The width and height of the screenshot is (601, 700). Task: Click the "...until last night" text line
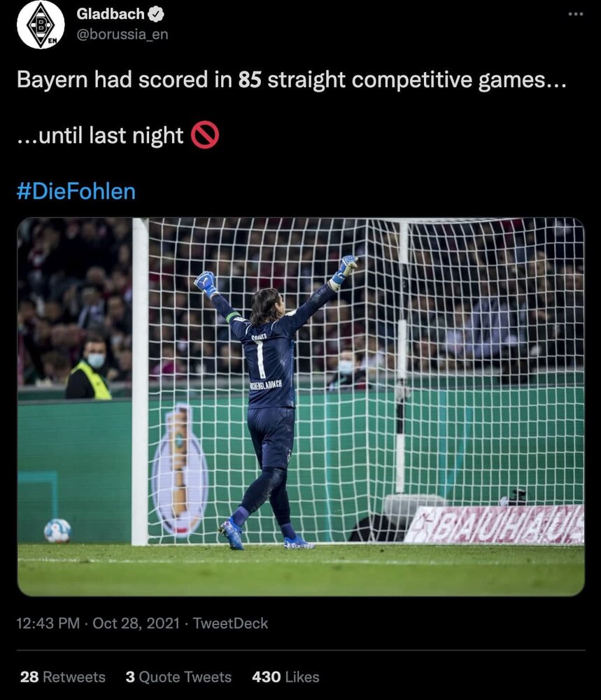[100, 135]
